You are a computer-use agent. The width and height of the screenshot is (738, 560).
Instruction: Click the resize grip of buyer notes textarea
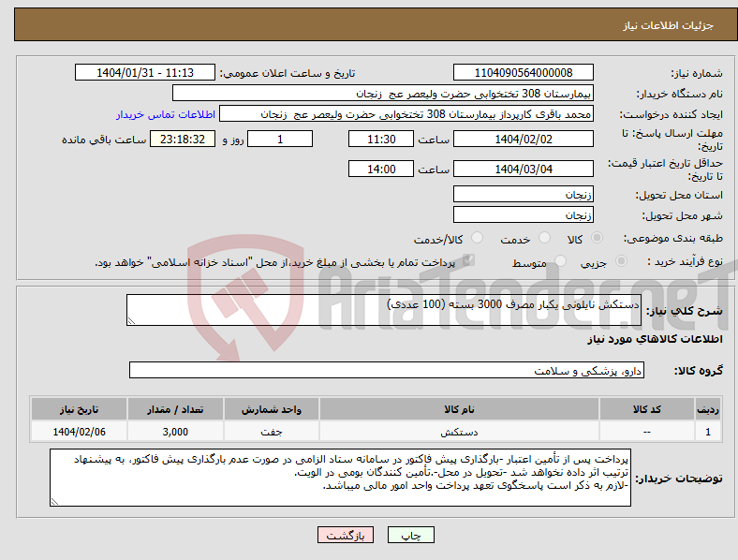54,502
